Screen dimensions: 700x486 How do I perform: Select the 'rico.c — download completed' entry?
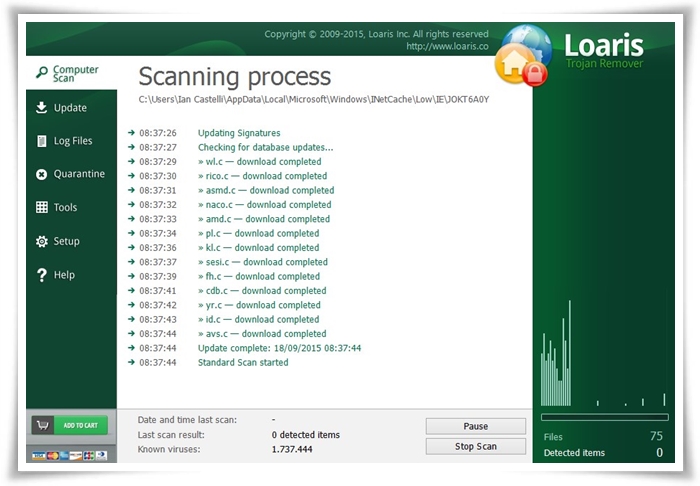[262, 176]
